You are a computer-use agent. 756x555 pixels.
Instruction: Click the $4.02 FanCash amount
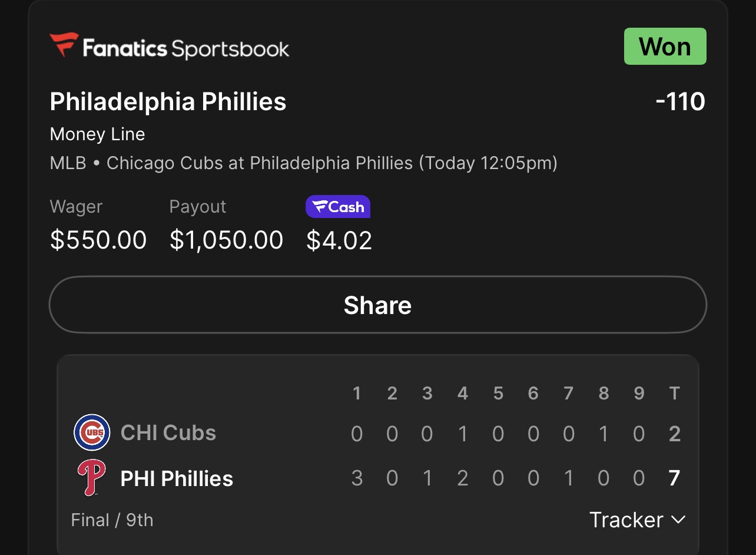339,240
